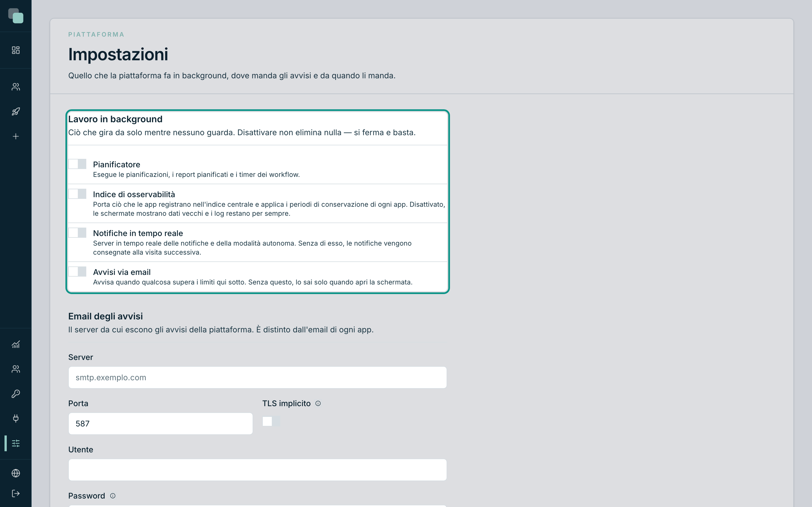
Task: Click the users icon near sidebar top
Action: (16, 87)
